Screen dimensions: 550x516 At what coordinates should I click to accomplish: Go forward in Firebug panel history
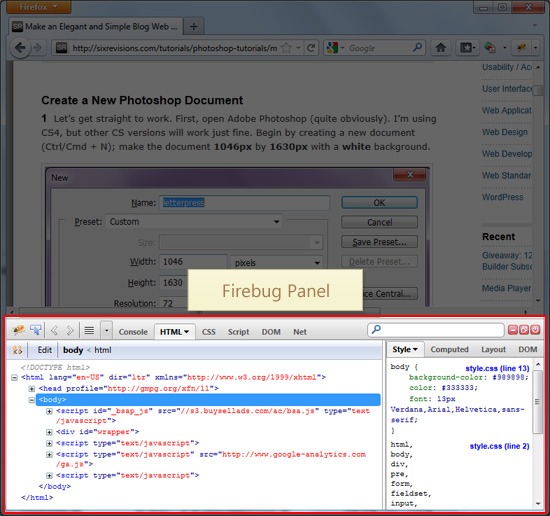(70, 330)
